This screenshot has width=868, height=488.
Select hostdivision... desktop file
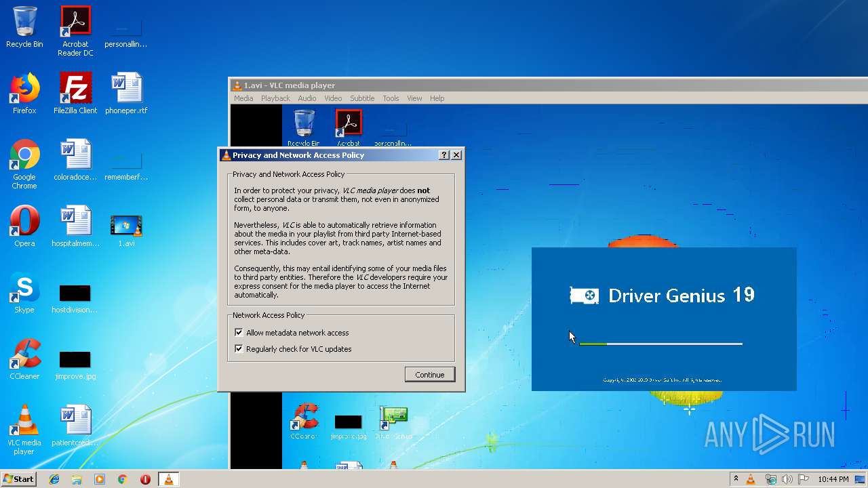75,298
